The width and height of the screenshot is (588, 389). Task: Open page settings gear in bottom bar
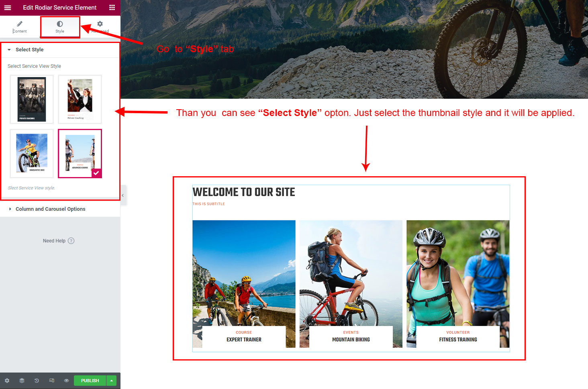click(x=7, y=381)
